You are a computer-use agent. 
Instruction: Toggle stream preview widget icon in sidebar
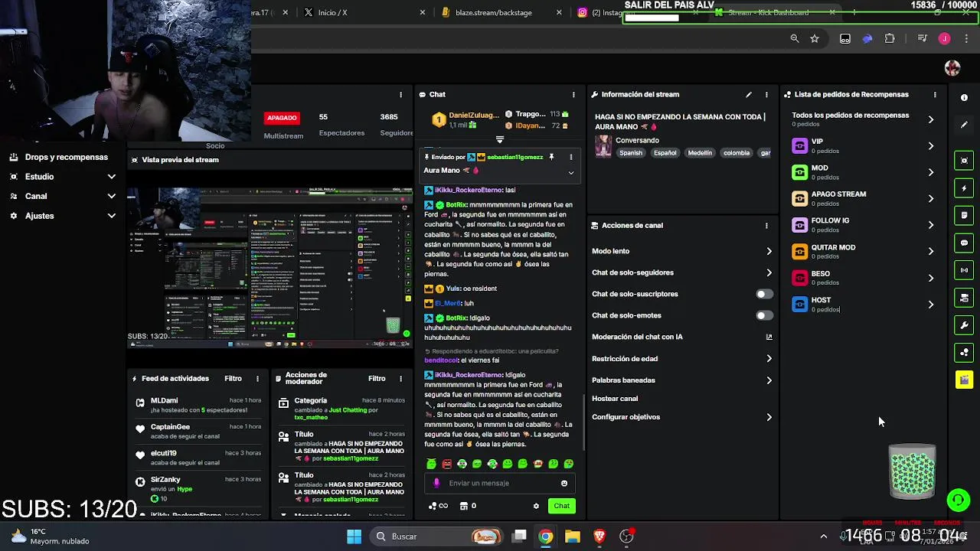(964, 161)
